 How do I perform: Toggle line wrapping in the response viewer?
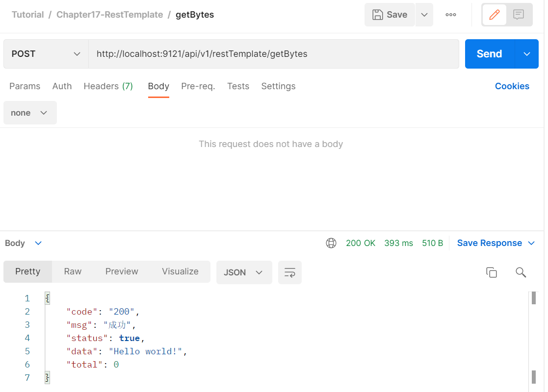point(289,272)
